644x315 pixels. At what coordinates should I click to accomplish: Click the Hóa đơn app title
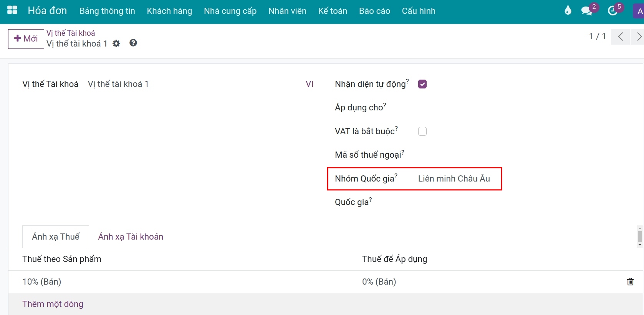pos(47,11)
